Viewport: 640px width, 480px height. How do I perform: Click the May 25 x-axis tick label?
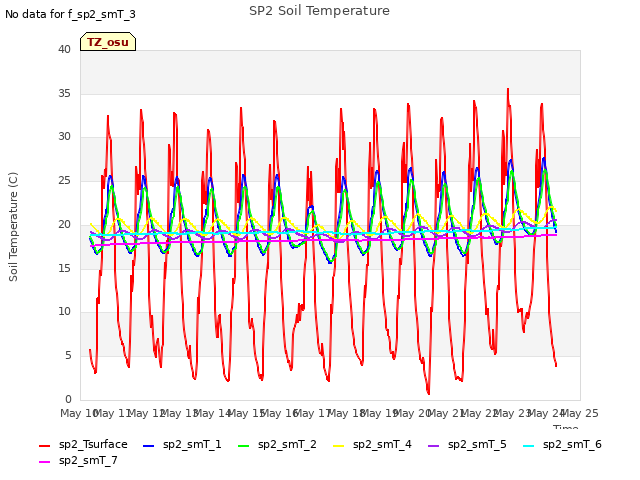(x=580, y=413)
